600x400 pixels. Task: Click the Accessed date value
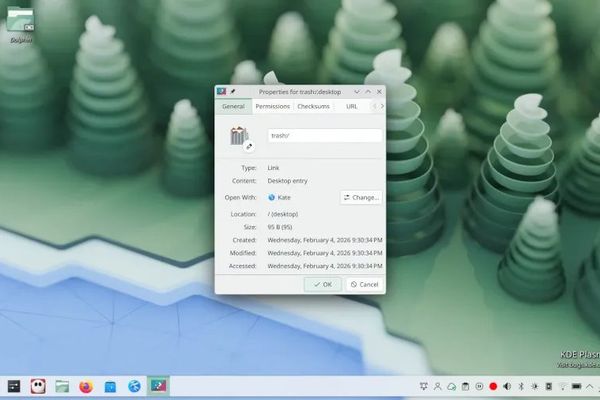325,266
